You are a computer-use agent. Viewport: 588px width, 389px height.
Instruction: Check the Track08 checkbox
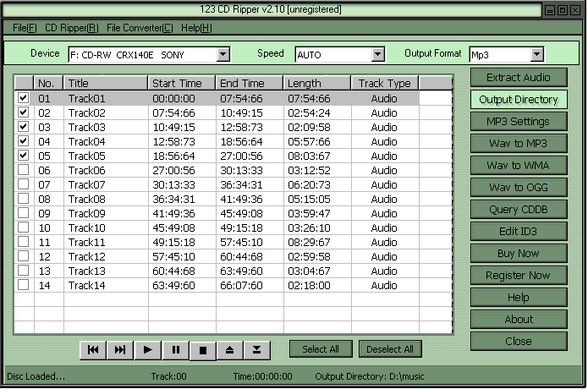[23, 199]
